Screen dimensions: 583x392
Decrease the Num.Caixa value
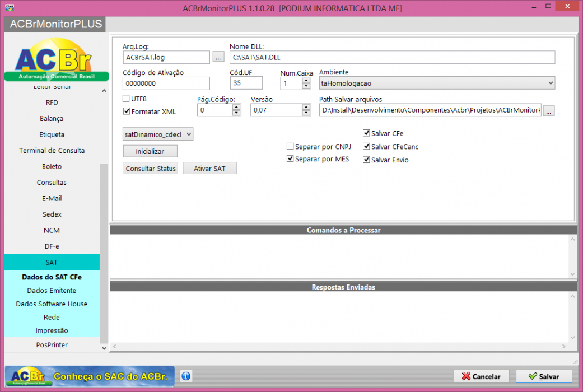(x=306, y=86)
